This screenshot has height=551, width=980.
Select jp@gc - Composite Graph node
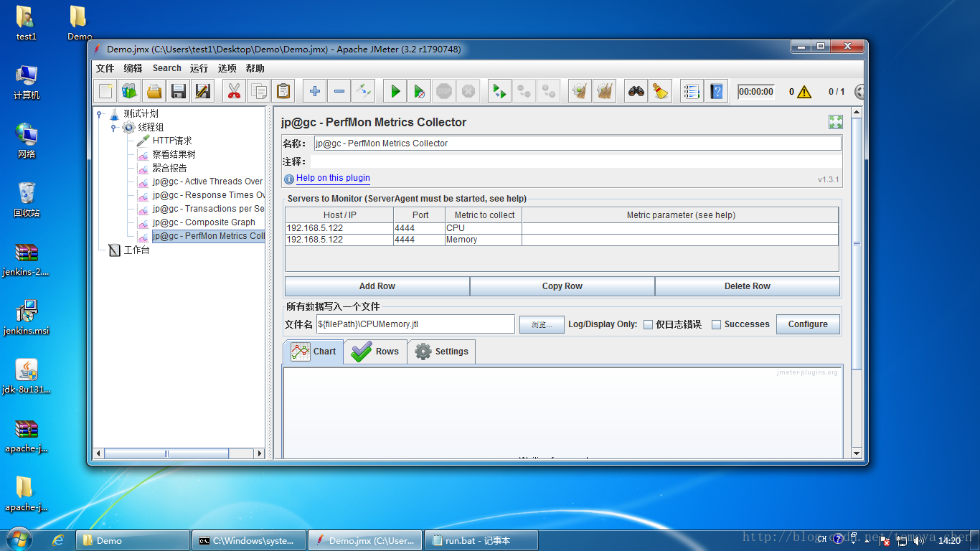[204, 222]
